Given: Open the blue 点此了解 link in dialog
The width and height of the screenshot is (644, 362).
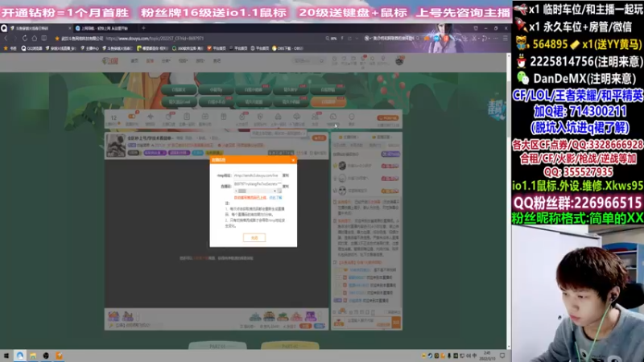Looking at the screenshot, I should 275,197.
